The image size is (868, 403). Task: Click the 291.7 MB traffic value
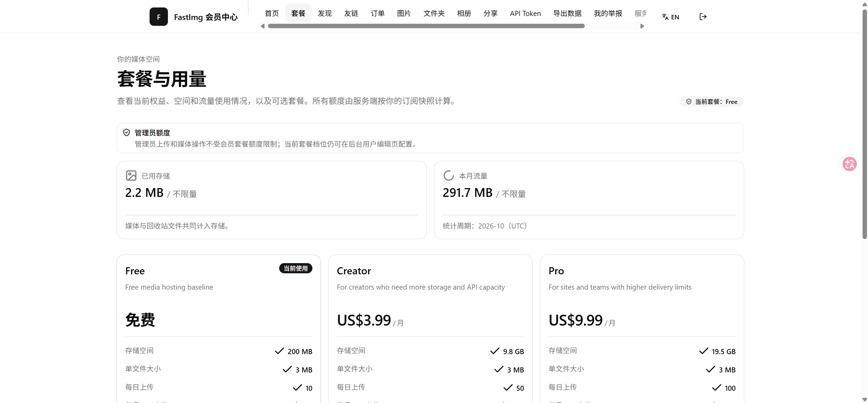[467, 193]
